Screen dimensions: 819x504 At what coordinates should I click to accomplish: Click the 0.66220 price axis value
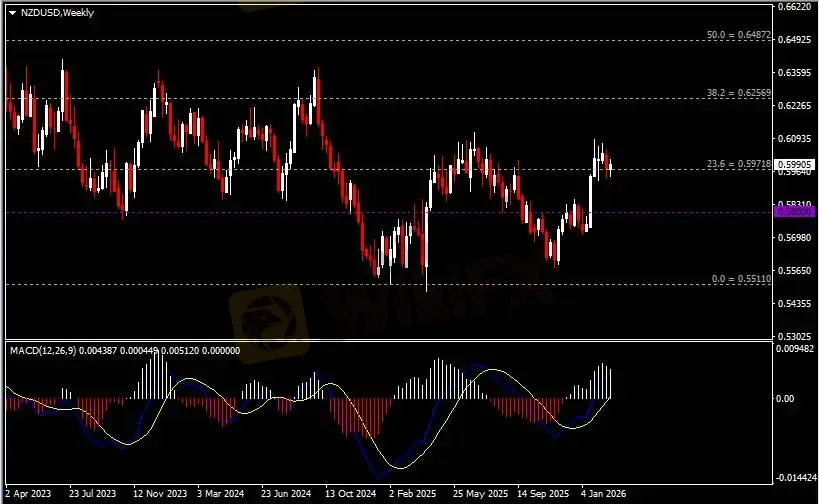pyautogui.click(x=797, y=7)
